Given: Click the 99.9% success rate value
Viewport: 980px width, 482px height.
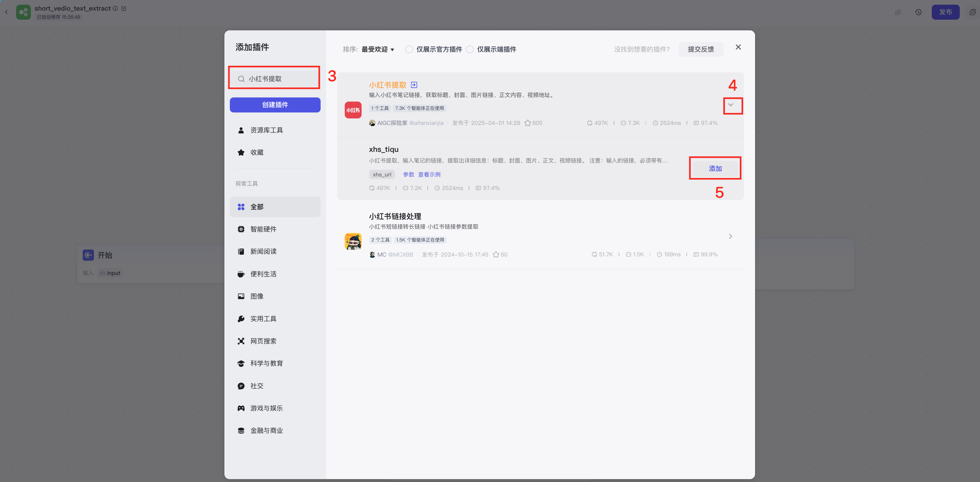Looking at the screenshot, I should (709, 255).
